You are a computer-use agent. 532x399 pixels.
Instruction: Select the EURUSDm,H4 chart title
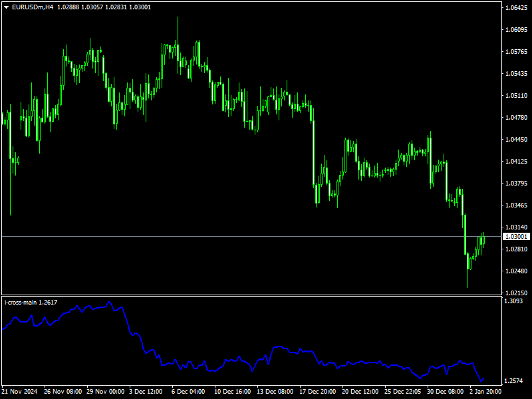click(x=32, y=5)
